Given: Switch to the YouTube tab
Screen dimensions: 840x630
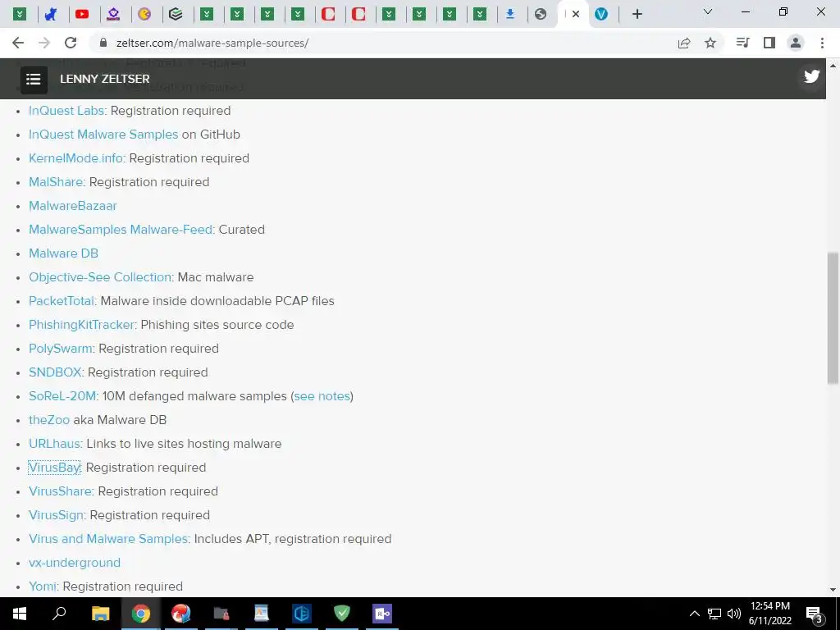Looking at the screenshot, I should 82,14.
